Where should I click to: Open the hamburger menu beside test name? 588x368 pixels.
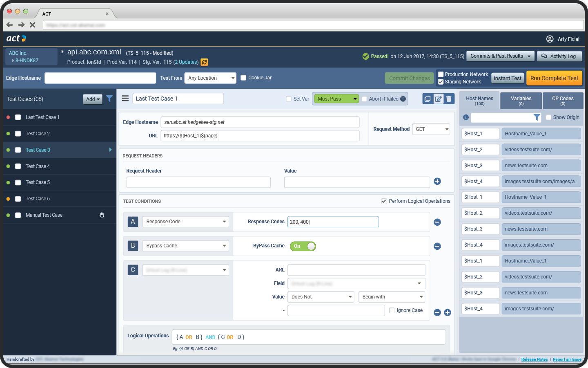click(x=125, y=99)
